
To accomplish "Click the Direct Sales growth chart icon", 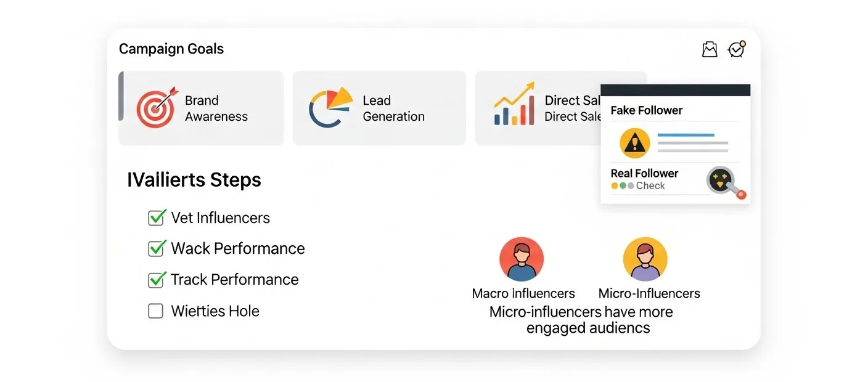I will [x=514, y=105].
